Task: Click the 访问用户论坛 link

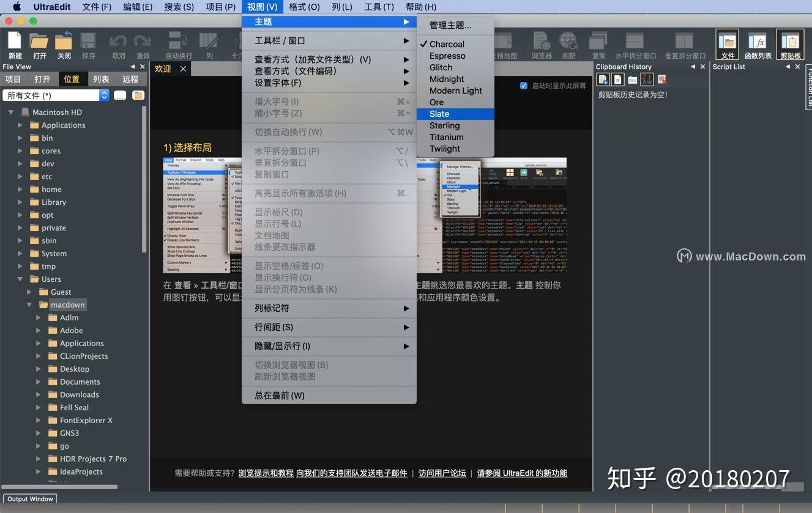Action: 442,473
